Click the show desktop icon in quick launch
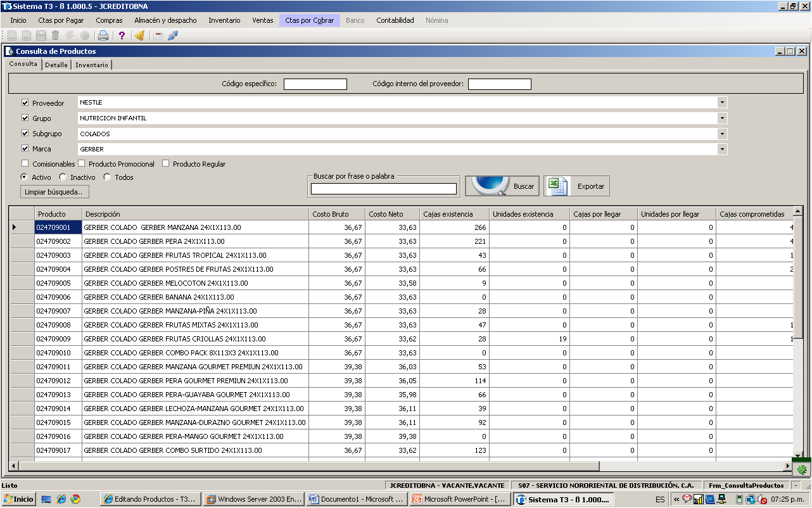 46,499
